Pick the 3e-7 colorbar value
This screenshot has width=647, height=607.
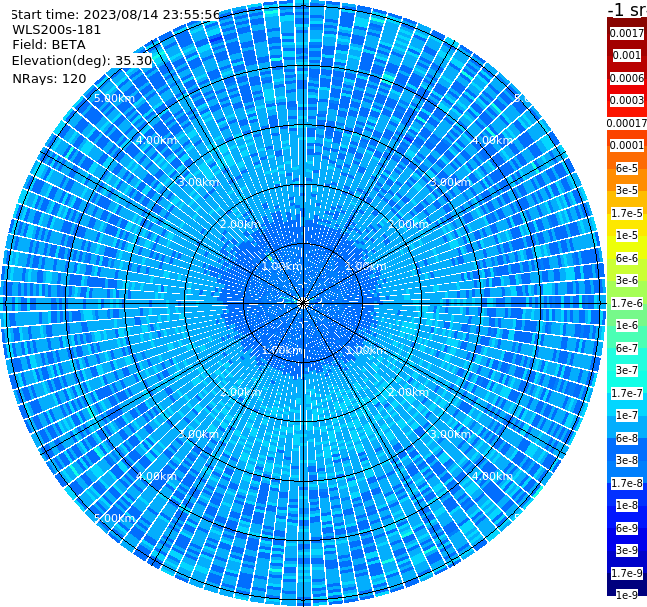627,370
